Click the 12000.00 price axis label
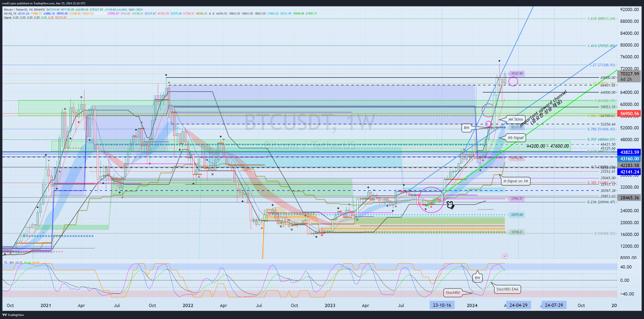 [629, 246]
